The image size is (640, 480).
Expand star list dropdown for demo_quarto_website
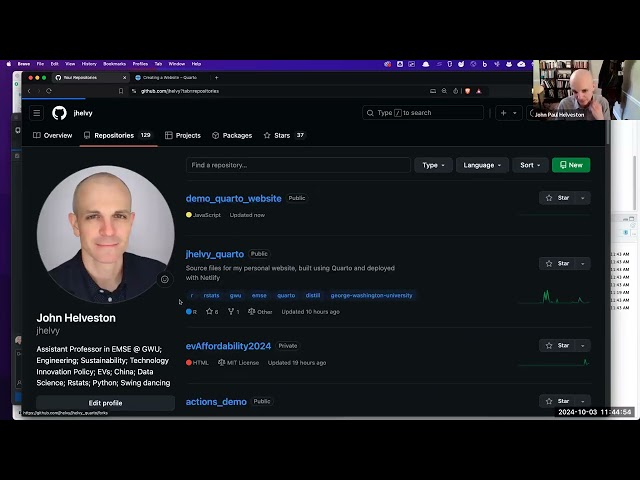pos(582,198)
